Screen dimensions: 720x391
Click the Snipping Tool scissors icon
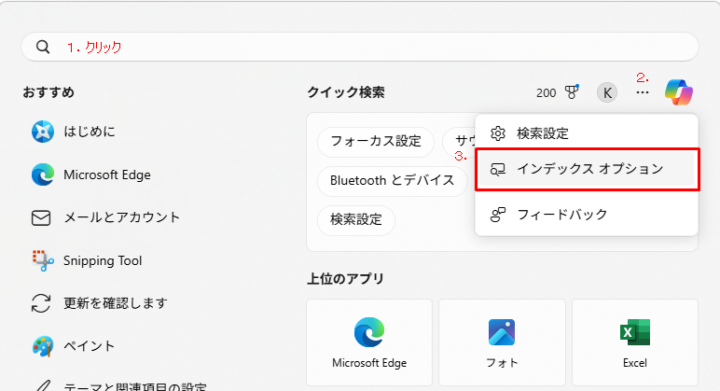43,261
